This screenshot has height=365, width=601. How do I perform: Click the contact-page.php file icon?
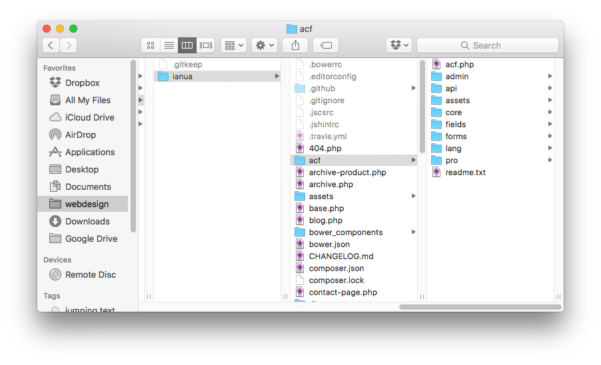(300, 292)
